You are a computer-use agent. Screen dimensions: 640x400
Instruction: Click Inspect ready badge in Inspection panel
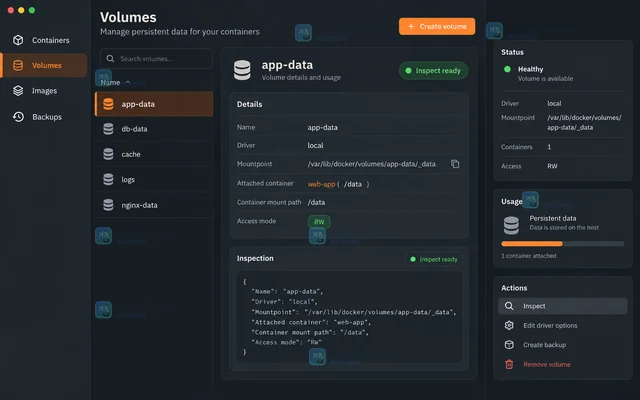(434, 259)
